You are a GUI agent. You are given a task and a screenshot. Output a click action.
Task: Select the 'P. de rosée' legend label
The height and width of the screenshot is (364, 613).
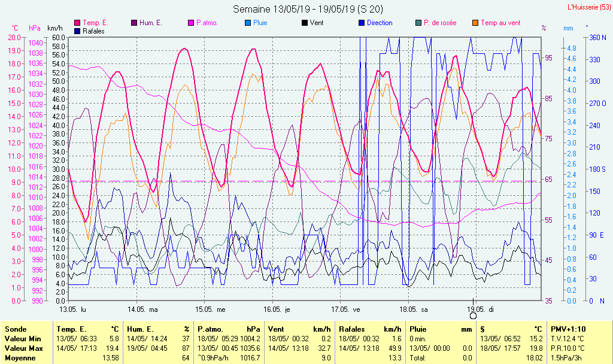tap(440, 23)
